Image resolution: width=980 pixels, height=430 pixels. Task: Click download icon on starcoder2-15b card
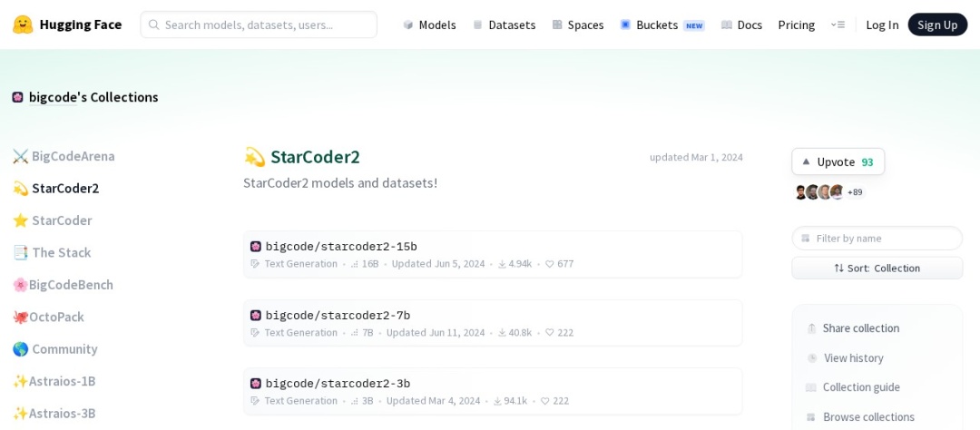(502, 264)
